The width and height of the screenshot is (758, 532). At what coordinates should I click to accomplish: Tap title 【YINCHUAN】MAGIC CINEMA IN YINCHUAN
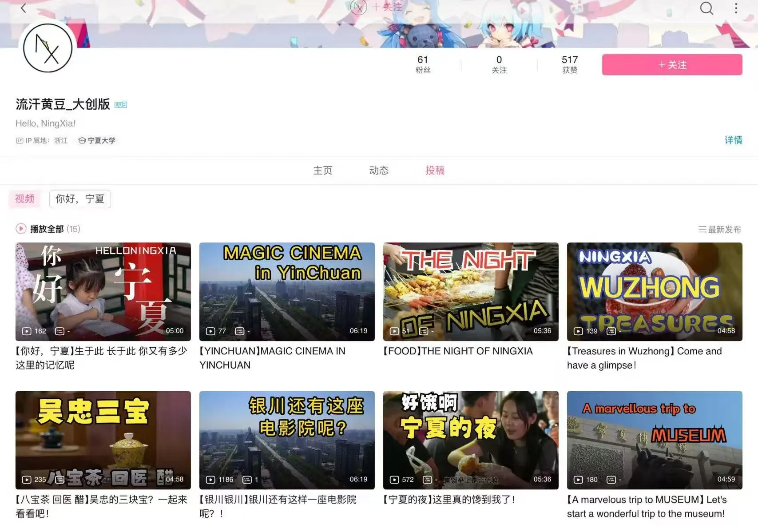(x=272, y=358)
